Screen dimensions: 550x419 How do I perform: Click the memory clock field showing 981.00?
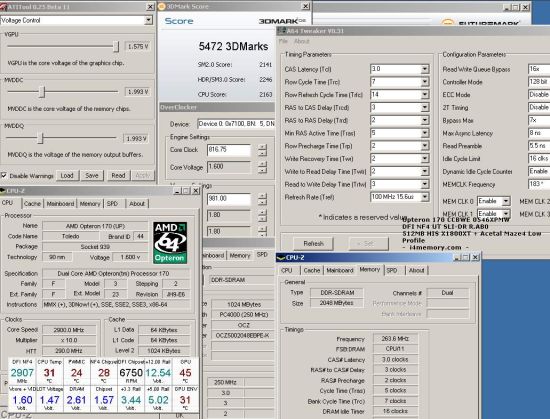click(229, 199)
